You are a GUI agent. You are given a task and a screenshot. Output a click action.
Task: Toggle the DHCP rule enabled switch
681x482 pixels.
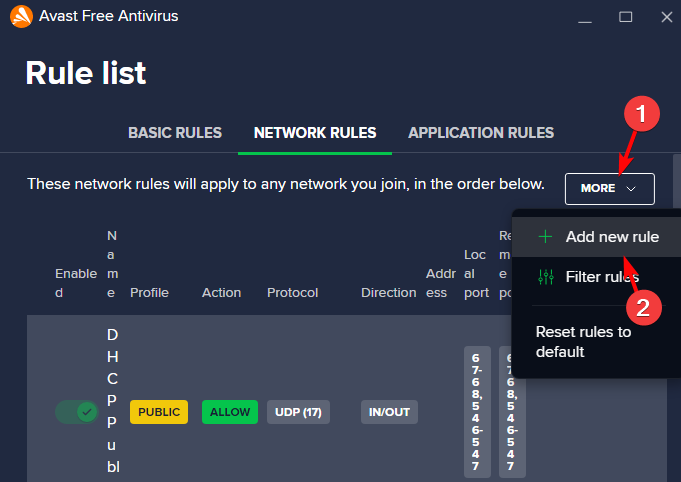pos(75,412)
